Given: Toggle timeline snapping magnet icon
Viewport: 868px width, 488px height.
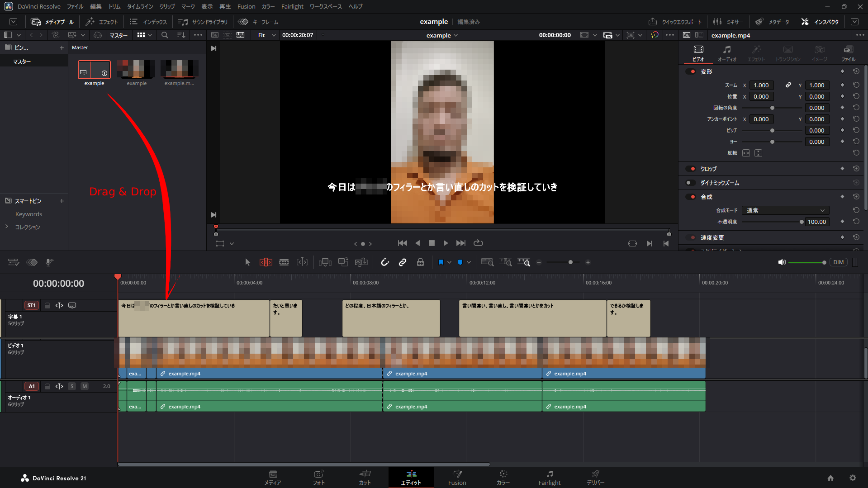Looking at the screenshot, I should click(385, 262).
